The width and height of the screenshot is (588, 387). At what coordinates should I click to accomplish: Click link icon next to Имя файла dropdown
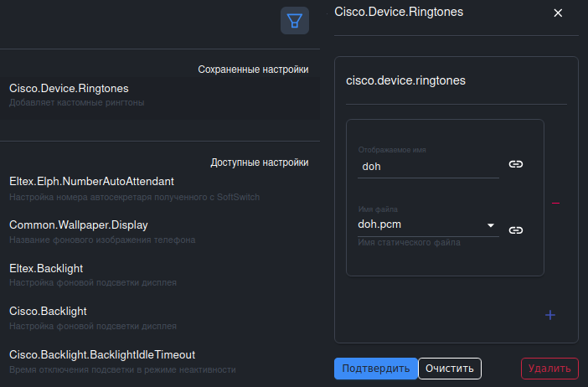click(516, 230)
